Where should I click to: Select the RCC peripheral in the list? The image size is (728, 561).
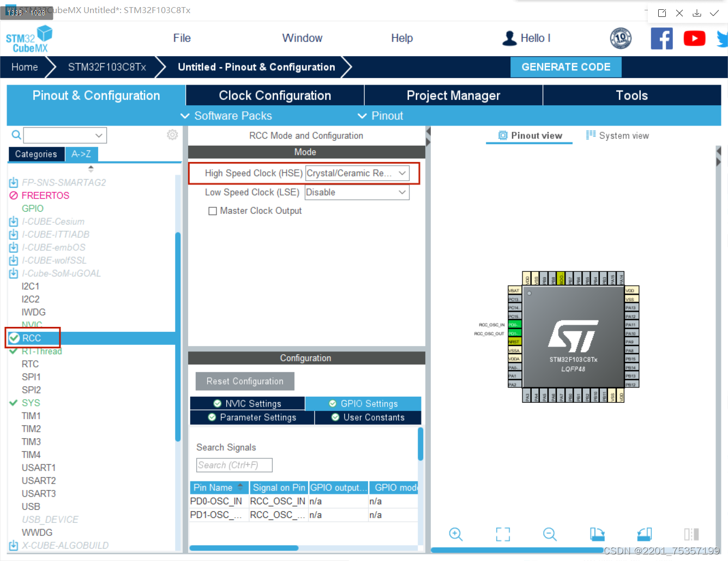point(92,338)
